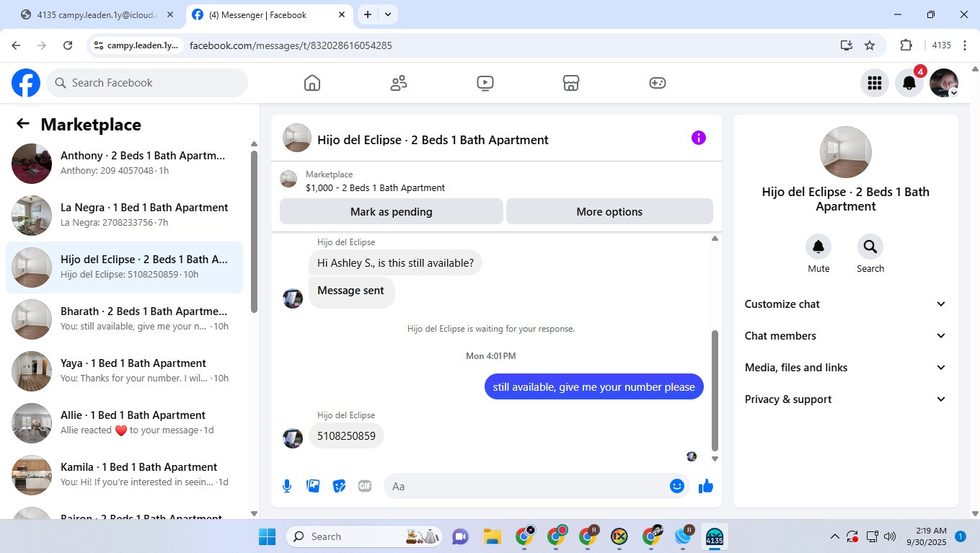Click the 'Hi Ashley S., is this still available?' message
Image resolution: width=980 pixels, height=553 pixels.
point(395,263)
